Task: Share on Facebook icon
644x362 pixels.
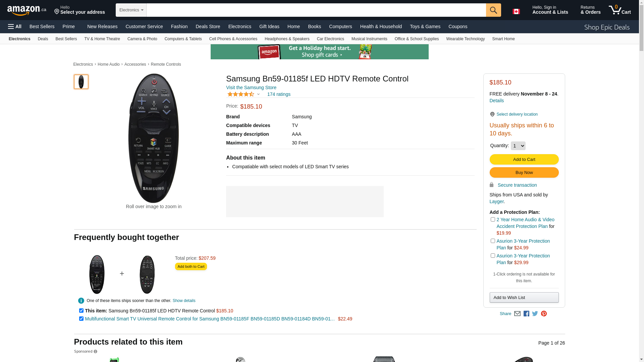Action: pyautogui.click(x=526, y=314)
